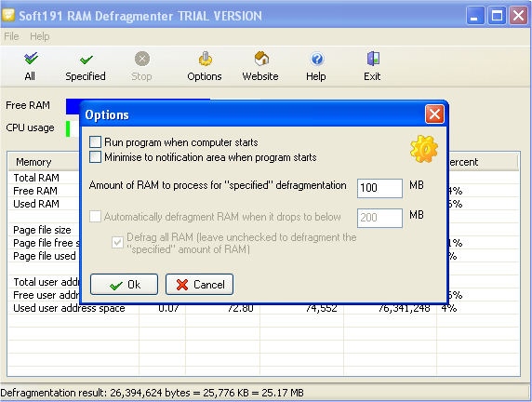Click the gear icon in Options dialog
The width and height of the screenshot is (532, 402).
(423, 149)
